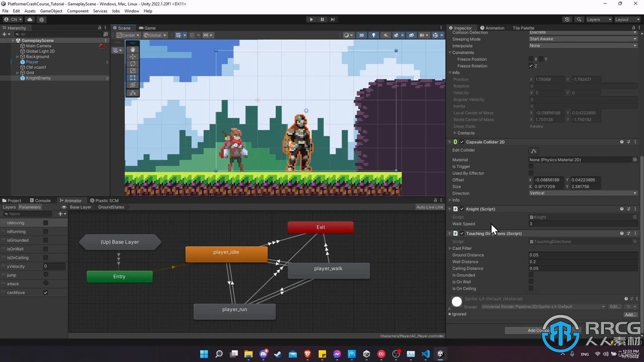
Task: Open the scene camera settings
Action: tap(424, 35)
